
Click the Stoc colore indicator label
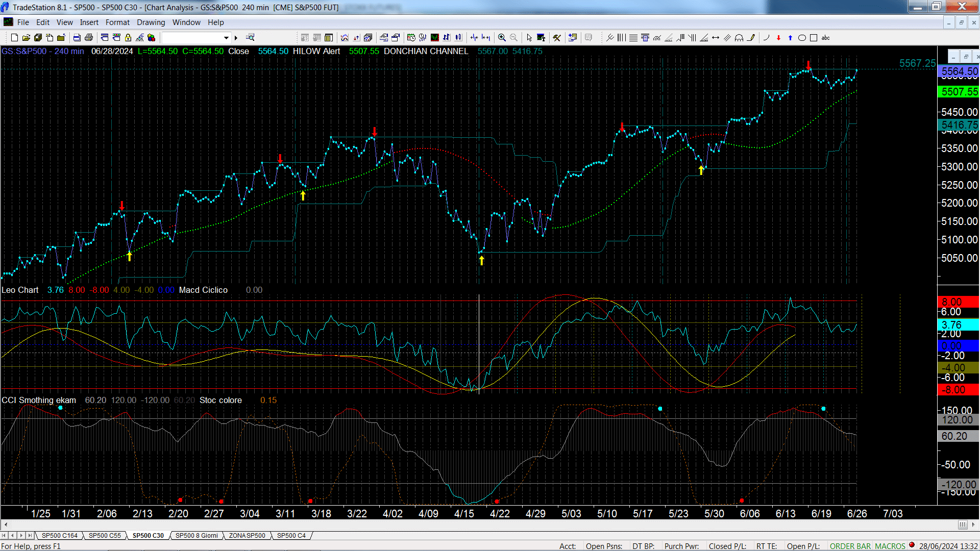tap(220, 400)
